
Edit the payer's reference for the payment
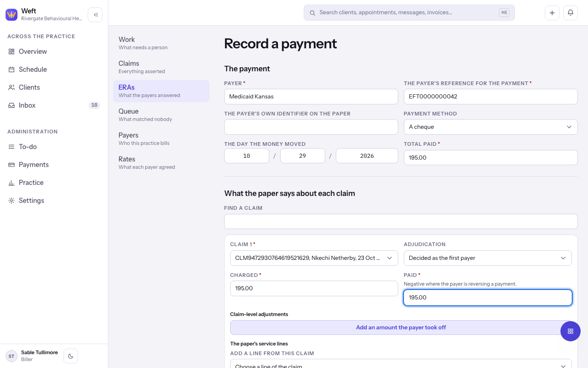[x=491, y=97]
